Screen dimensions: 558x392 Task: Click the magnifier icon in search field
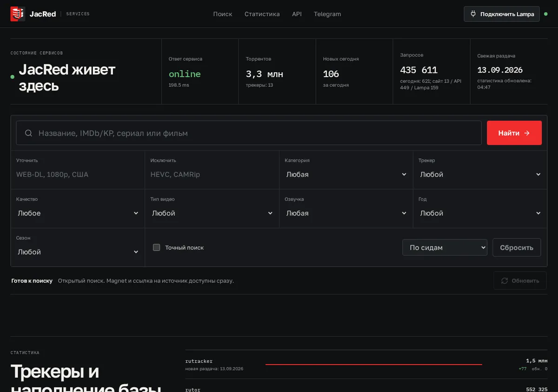pyautogui.click(x=28, y=133)
